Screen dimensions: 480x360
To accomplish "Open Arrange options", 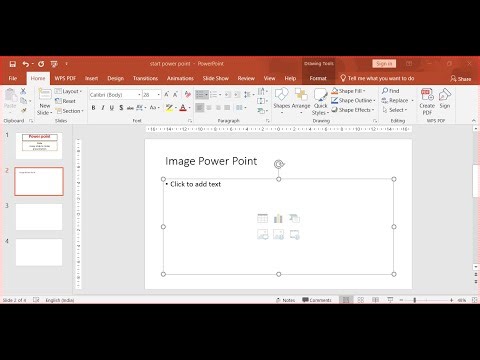I will point(301,100).
